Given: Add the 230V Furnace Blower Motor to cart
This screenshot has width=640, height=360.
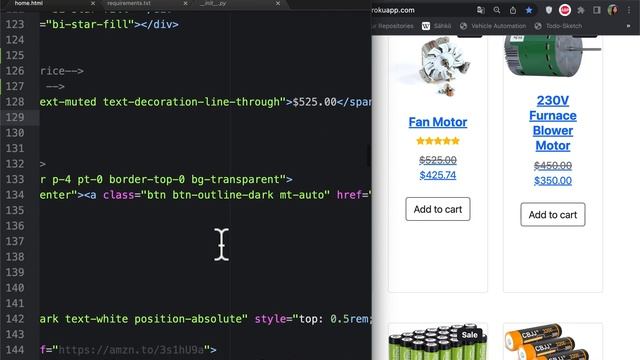Looking at the screenshot, I should (553, 214).
